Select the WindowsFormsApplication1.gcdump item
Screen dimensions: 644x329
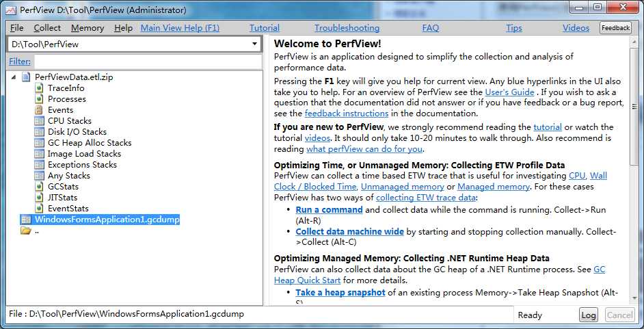(107, 220)
